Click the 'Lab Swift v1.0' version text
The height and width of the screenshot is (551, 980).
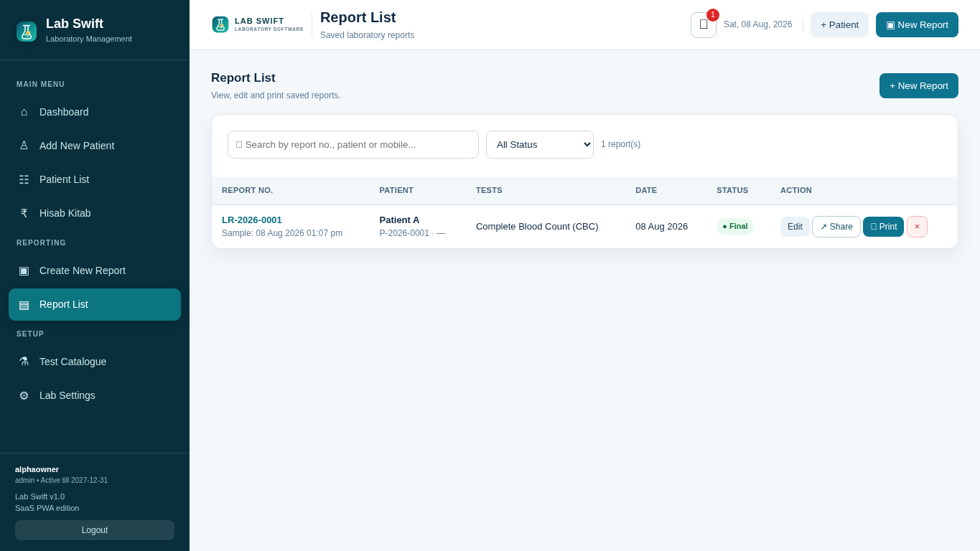pos(39,496)
